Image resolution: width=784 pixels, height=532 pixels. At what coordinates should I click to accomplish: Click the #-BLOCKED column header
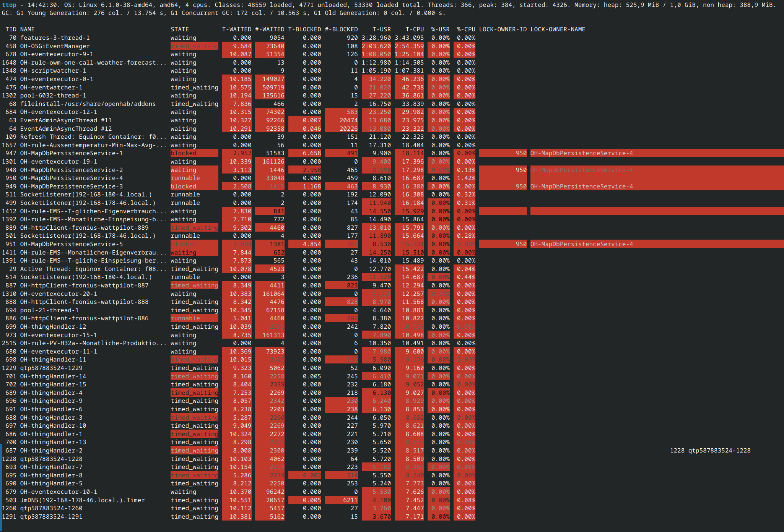[x=341, y=29]
